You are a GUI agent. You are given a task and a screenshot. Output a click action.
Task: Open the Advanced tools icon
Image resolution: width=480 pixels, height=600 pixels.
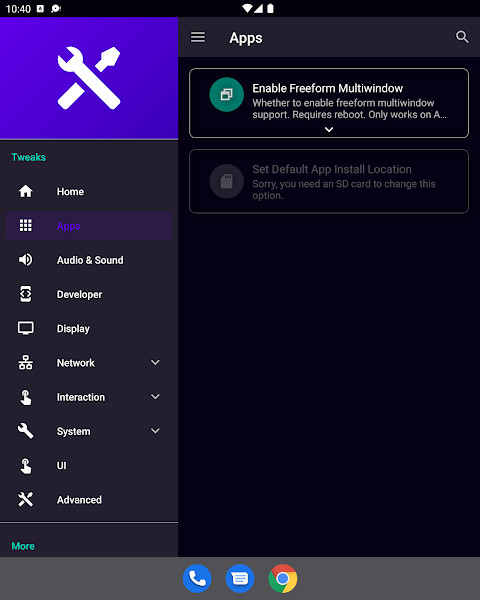26,499
